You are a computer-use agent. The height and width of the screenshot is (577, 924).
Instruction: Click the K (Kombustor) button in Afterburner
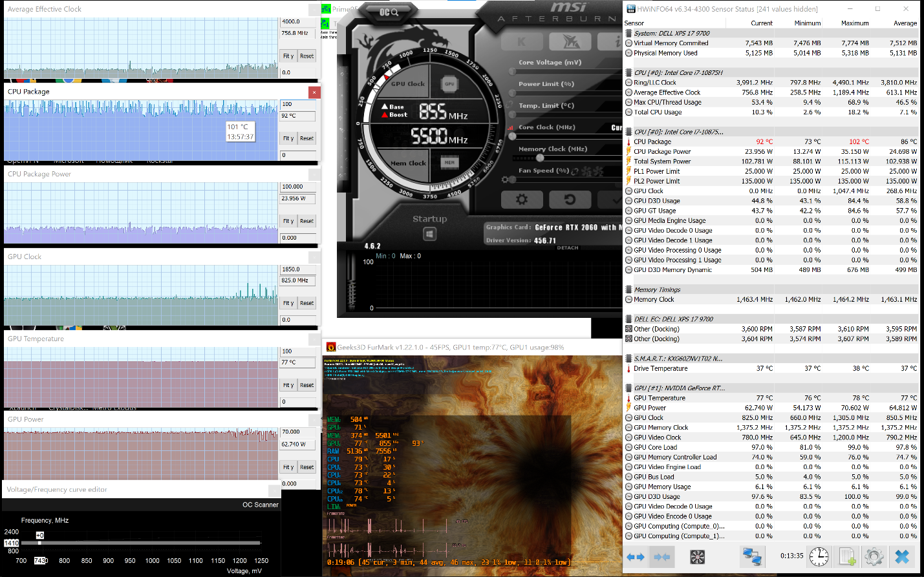522,42
